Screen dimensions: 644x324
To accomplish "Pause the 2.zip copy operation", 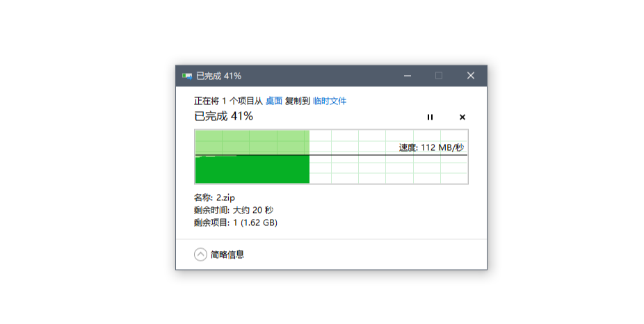I will (x=430, y=117).
